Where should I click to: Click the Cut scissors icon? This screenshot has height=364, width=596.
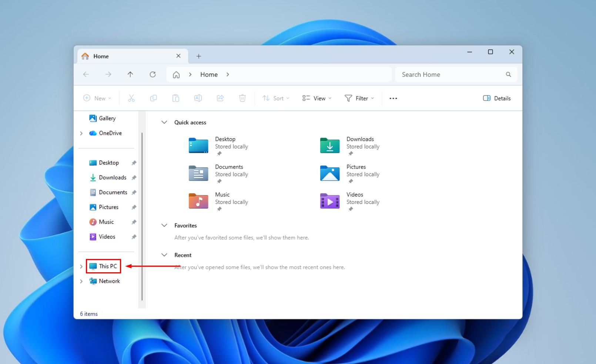(131, 98)
